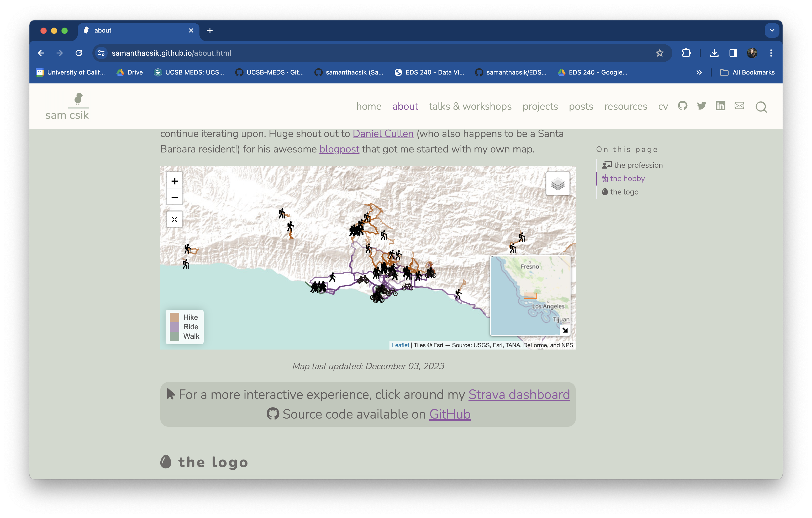Bookmark this page with star icon
The width and height of the screenshot is (812, 518).
[660, 53]
